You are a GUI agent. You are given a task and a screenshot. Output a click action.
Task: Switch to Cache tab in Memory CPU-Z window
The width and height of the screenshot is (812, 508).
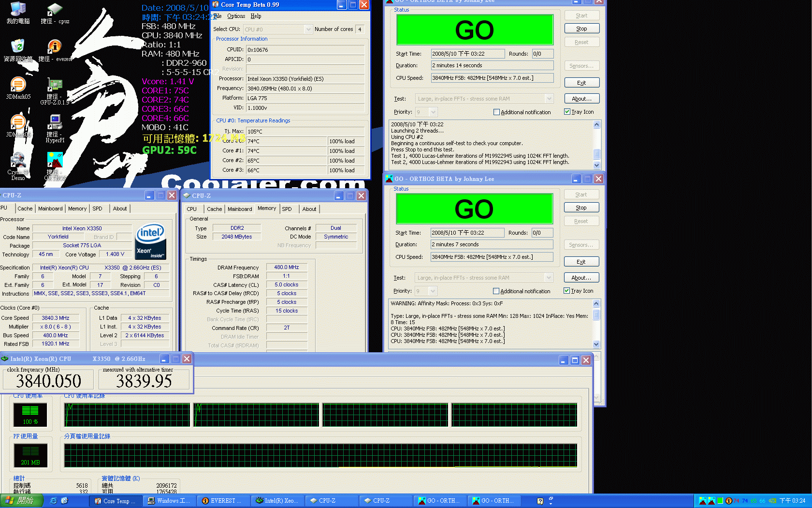215,209
